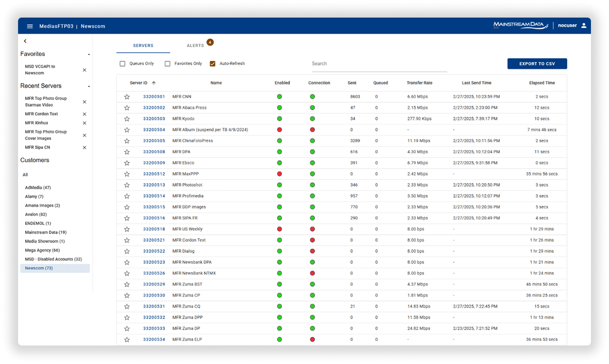The width and height of the screenshot is (609, 364).
Task: Remove MFR Sipa CN from recents
Action: point(85,147)
